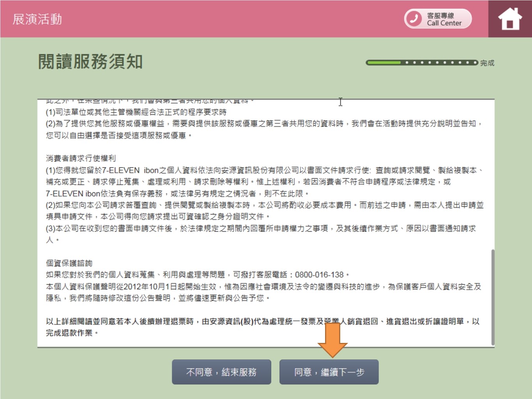The height and width of the screenshot is (399, 532).
Task: Click the paragraph starting with (3)本公司在收到
Action: [x=260, y=229]
